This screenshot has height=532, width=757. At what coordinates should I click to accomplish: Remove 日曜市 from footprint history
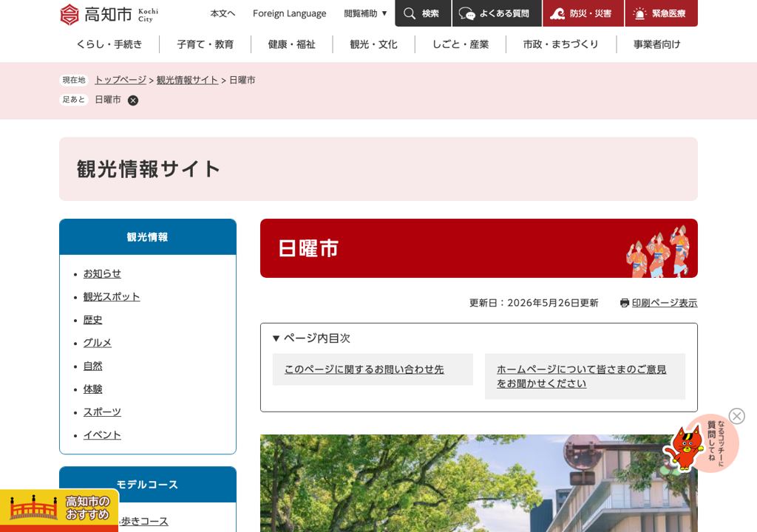[x=133, y=100]
